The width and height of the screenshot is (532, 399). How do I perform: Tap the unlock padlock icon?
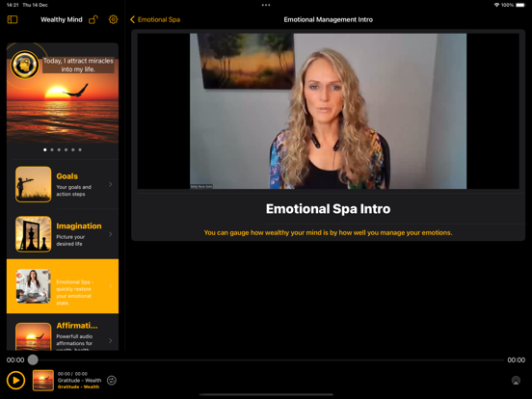click(93, 19)
